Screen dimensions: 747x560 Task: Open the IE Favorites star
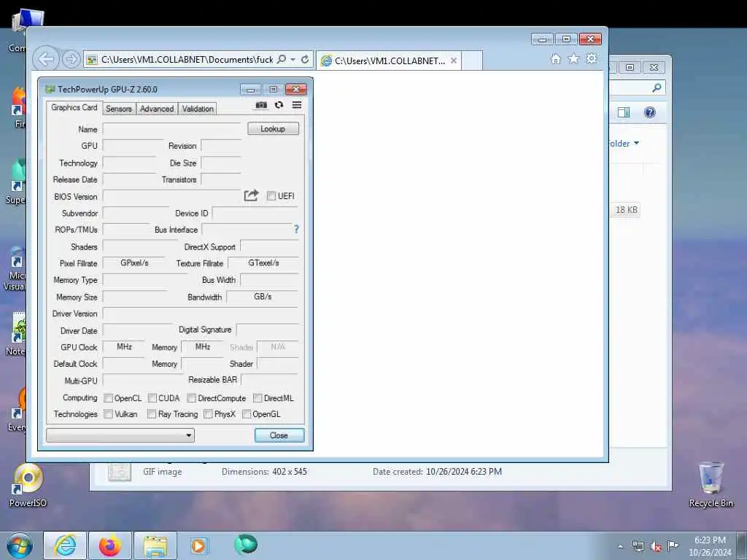pos(573,58)
